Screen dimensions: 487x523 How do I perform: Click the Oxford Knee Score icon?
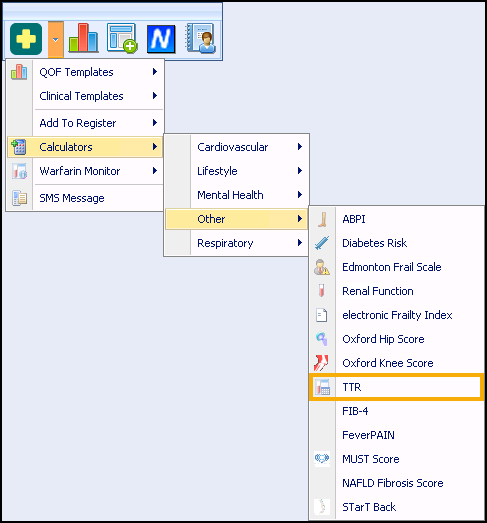click(321, 363)
